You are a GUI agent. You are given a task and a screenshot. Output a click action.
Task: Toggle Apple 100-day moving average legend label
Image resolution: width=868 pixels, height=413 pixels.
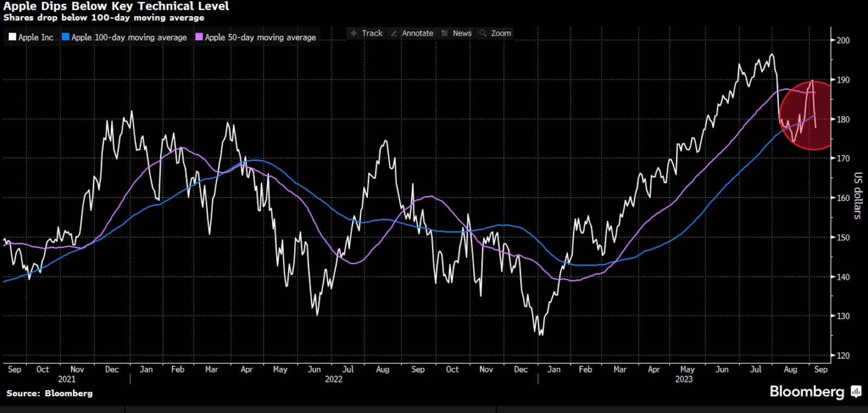pos(129,37)
